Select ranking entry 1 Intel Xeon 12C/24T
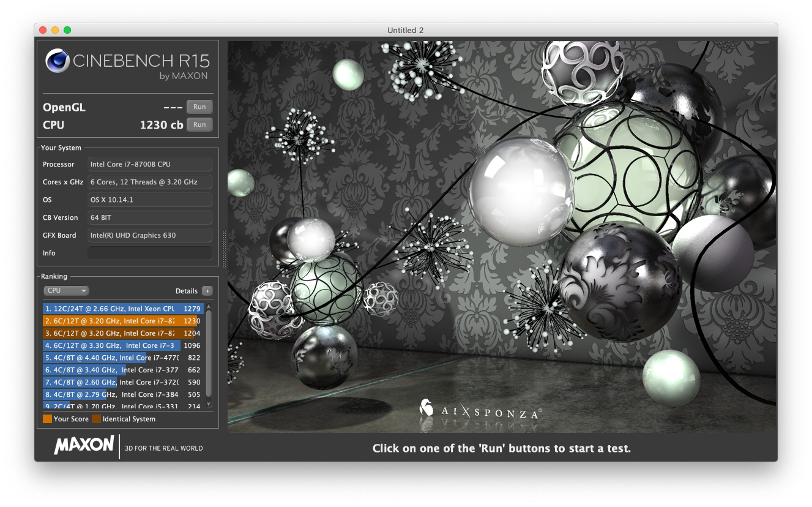Screen dimensions: 812x507 (x=123, y=309)
